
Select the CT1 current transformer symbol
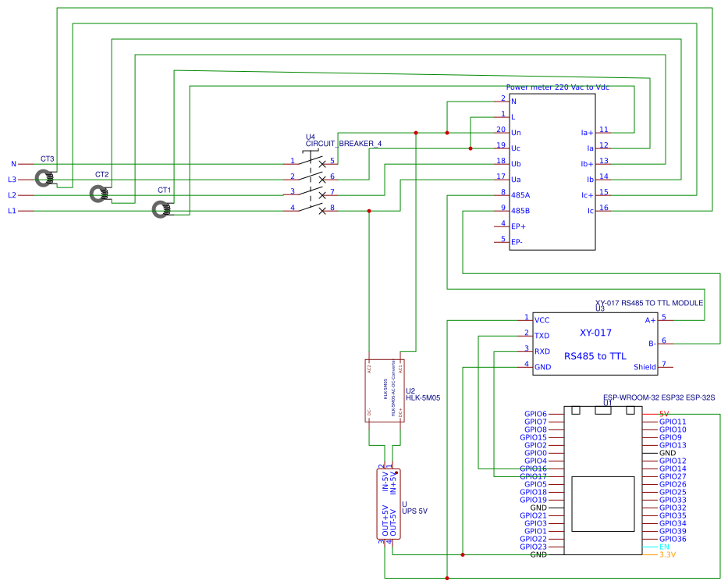click(162, 209)
